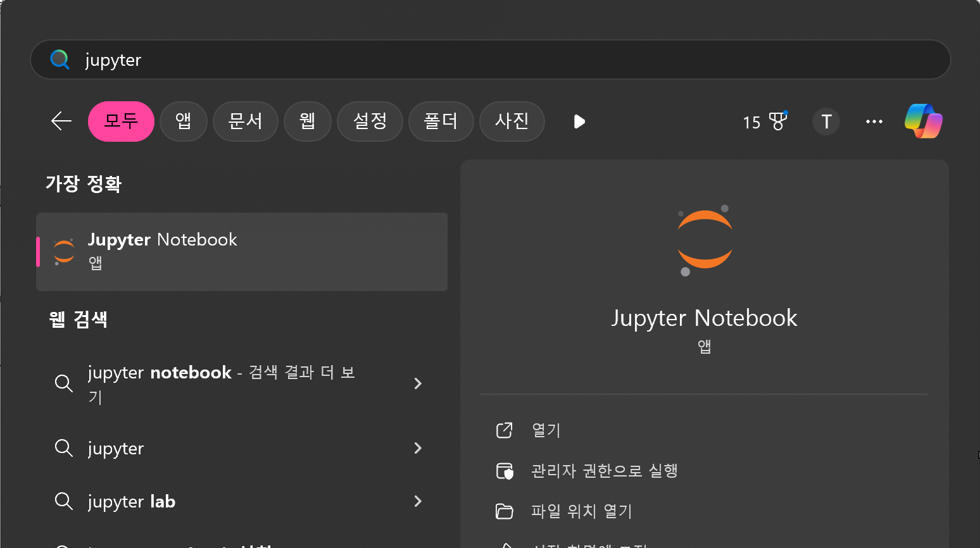
Task: Open Jupyter Notebook best match result
Action: (x=242, y=252)
